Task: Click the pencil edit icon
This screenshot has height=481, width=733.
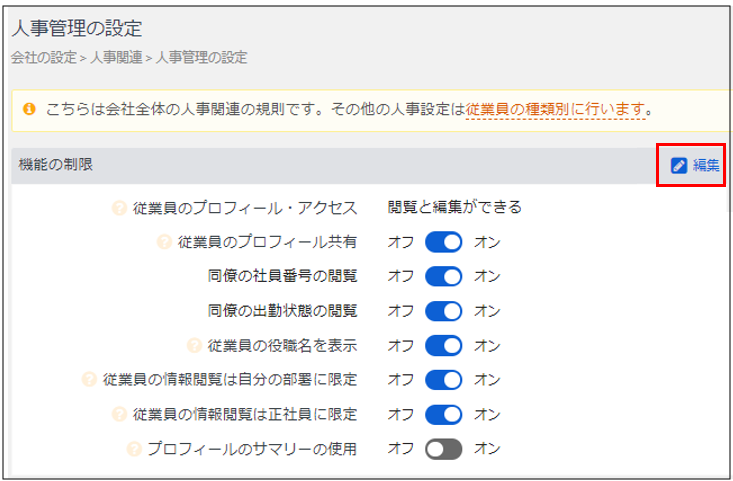Action: coord(679,165)
